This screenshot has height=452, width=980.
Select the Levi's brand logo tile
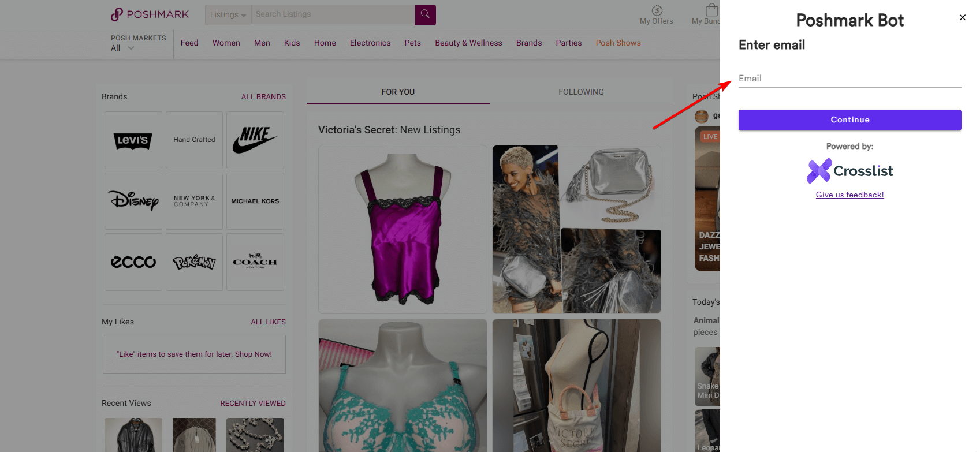[133, 140]
